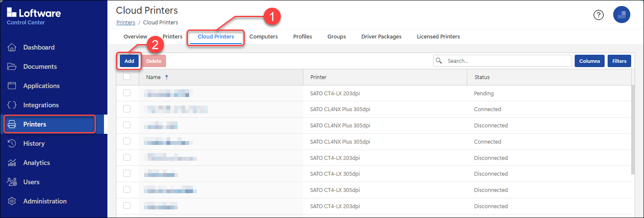Check box for last CT4-LX 203dpi row
Image resolution: width=644 pixels, height=218 pixels.
[x=127, y=206]
